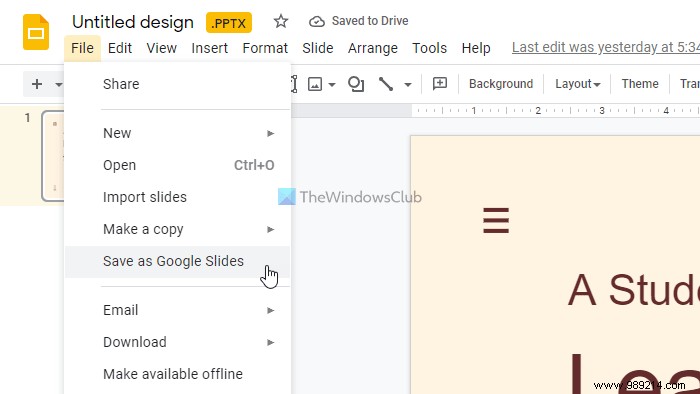Expand the Email submenu
700x394 pixels.
tap(178, 310)
